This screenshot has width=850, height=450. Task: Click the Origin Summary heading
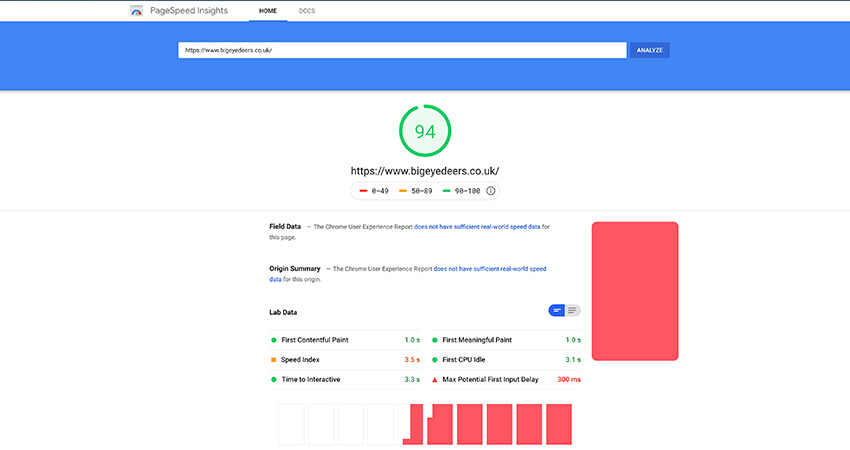click(295, 268)
